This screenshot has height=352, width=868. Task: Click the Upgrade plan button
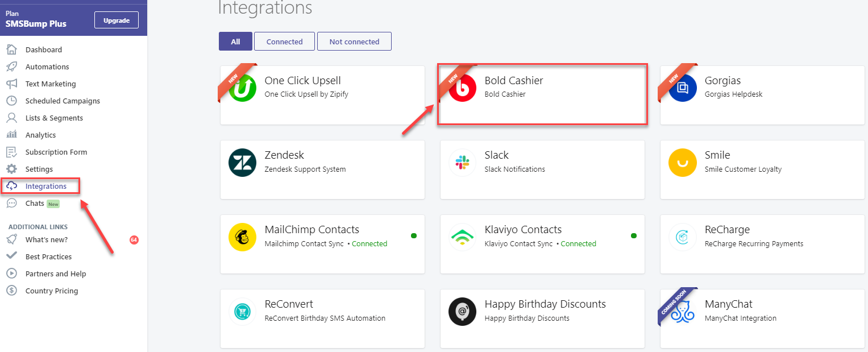(x=117, y=20)
